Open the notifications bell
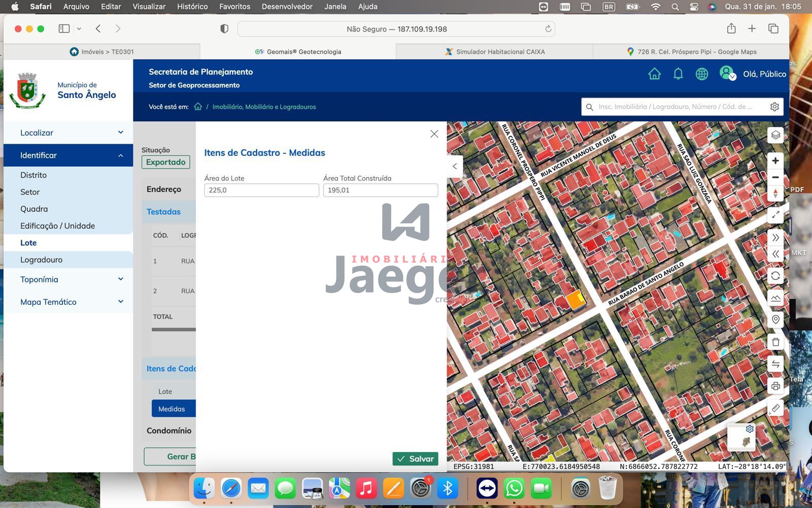Image resolution: width=812 pixels, height=508 pixels. click(678, 74)
